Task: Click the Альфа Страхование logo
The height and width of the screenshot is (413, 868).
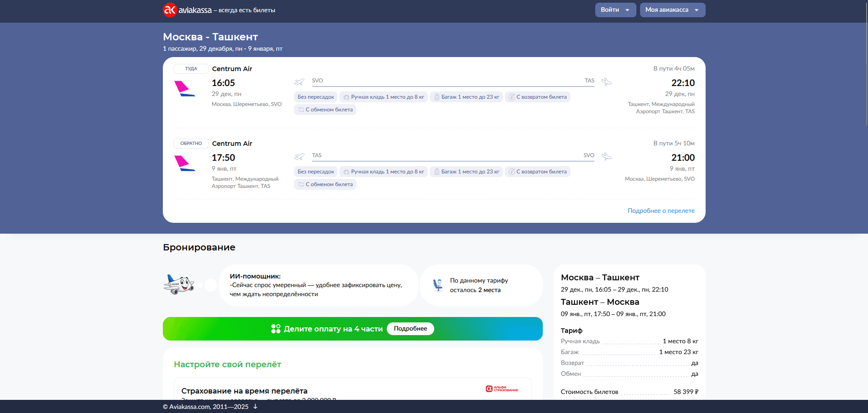Action: point(502,389)
